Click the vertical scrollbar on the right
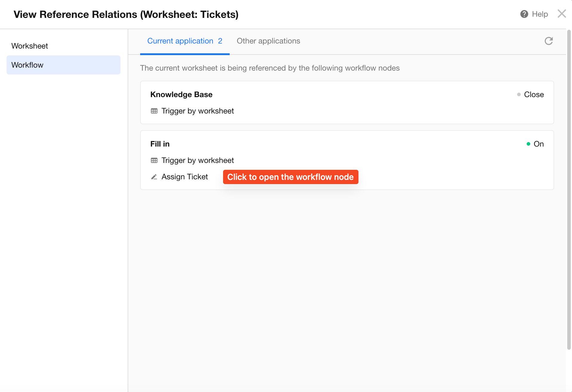The image size is (572, 392). (569, 189)
